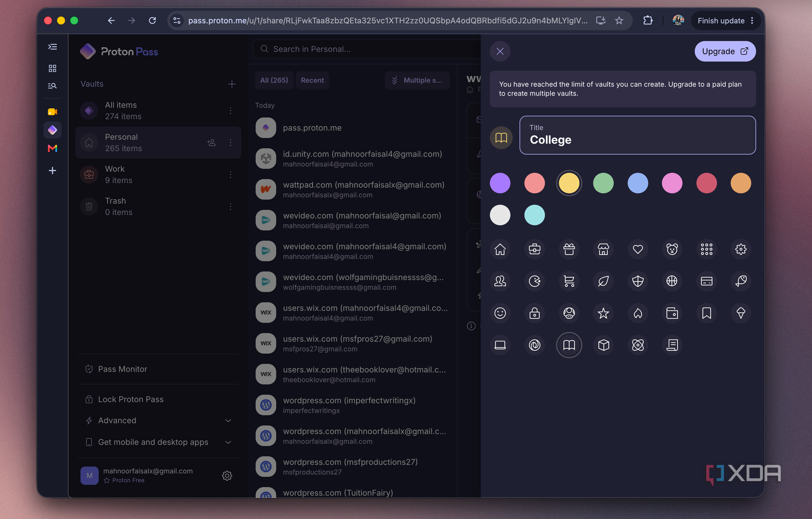Open the Work vault

click(158, 175)
